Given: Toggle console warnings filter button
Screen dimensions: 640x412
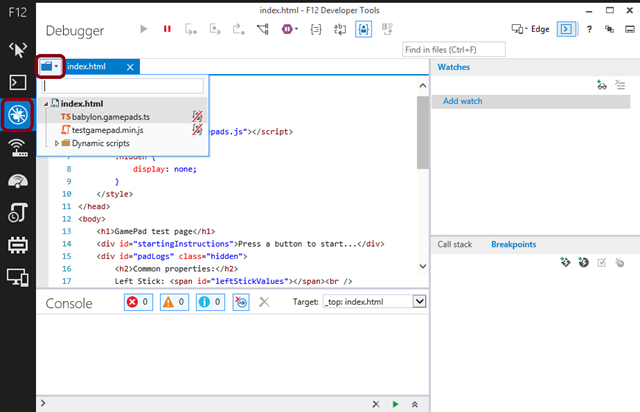Looking at the screenshot, I should (174, 302).
